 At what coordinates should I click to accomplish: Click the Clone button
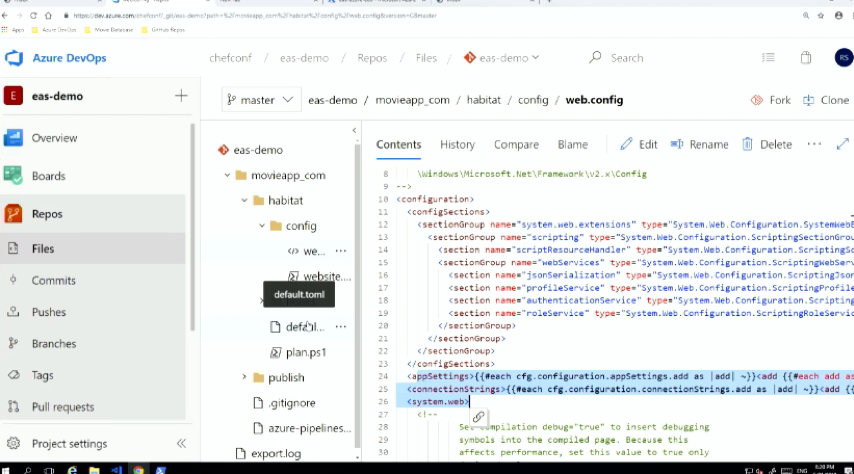pos(825,100)
